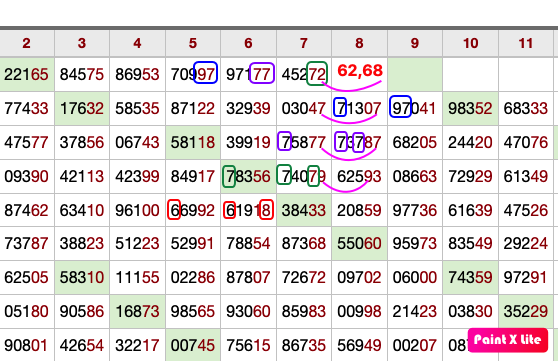The height and width of the screenshot is (361, 558).
Task: Select cell with value 74079
Action: tap(304, 176)
